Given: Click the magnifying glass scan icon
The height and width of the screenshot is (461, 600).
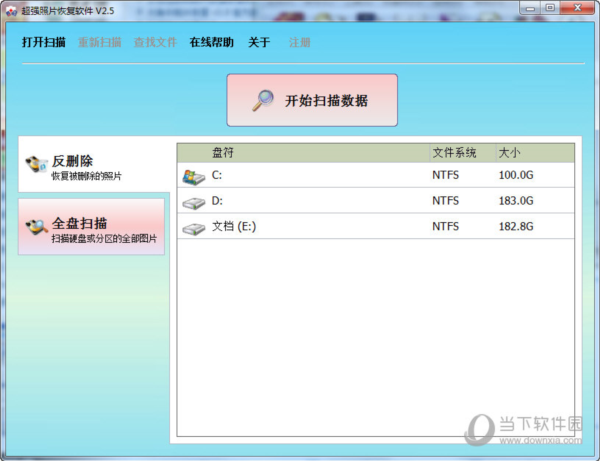Looking at the screenshot, I should [262, 101].
